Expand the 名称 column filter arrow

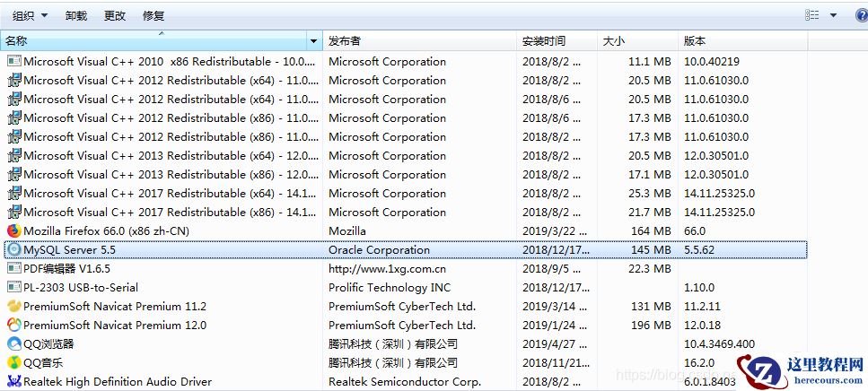click(x=313, y=41)
